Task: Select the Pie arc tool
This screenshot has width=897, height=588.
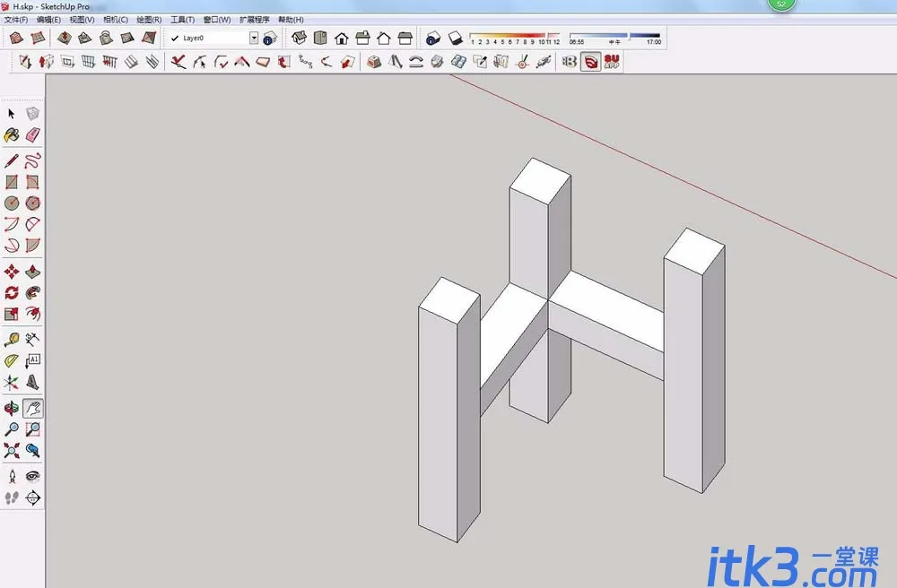Action: coord(32,245)
